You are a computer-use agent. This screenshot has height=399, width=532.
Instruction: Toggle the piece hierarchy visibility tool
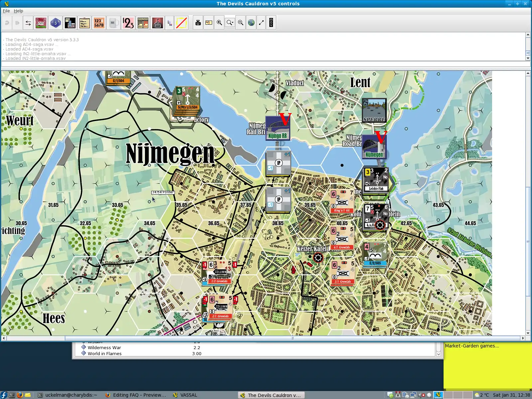coord(169,23)
